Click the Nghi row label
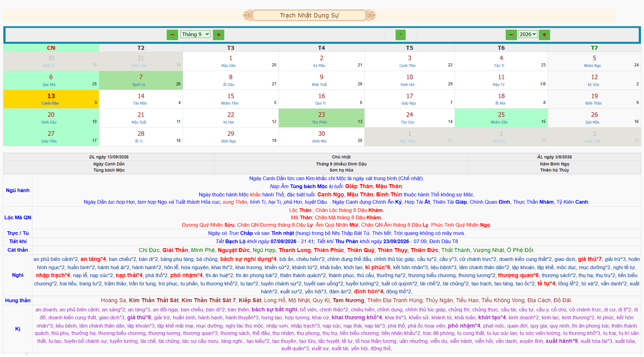This screenshot has width=644, height=357. [18, 275]
